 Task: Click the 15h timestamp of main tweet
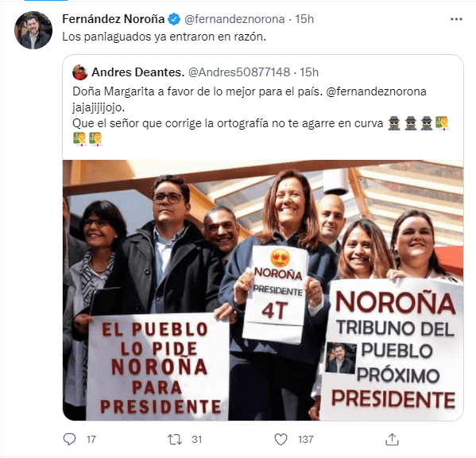pyautogui.click(x=304, y=19)
